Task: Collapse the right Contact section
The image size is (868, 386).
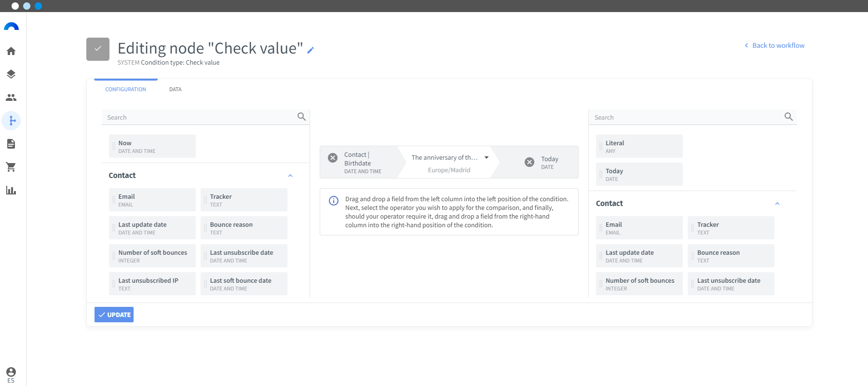Action: 777,204
